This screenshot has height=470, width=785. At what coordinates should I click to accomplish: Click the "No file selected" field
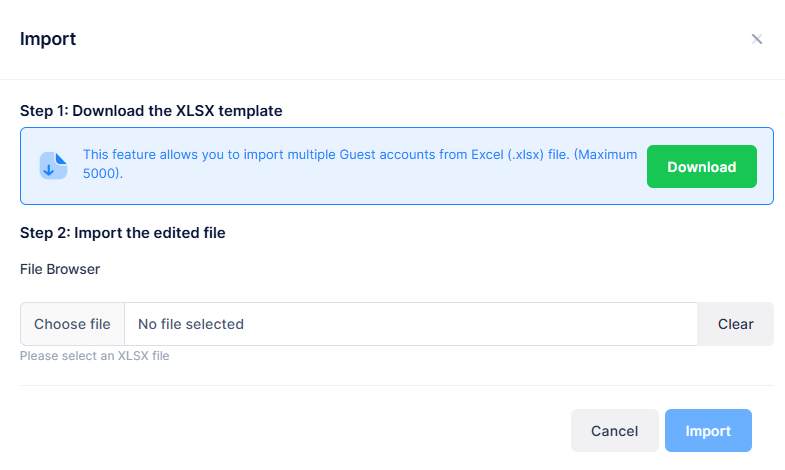click(410, 324)
